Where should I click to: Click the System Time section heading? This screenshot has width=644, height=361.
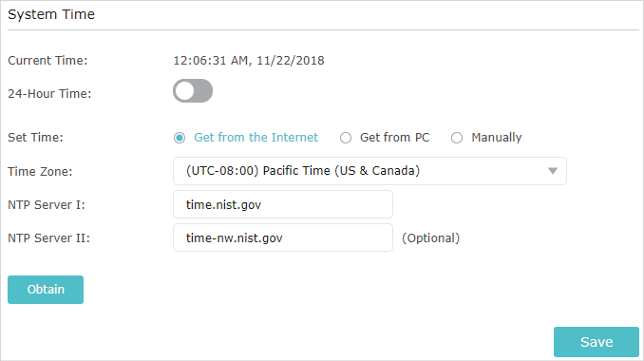[51, 14]
